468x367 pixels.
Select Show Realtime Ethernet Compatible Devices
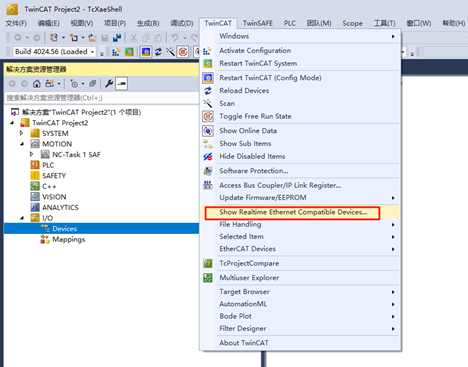[x=292, y=212]
